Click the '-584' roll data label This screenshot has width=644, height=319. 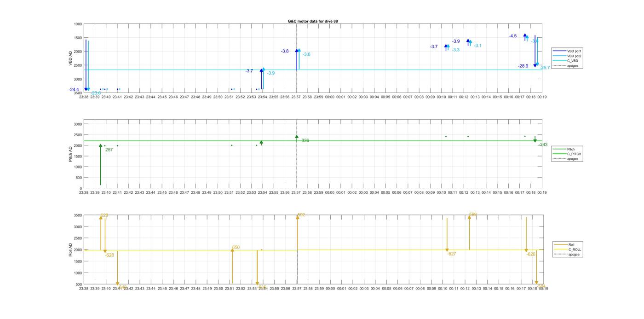click(541, 286)
